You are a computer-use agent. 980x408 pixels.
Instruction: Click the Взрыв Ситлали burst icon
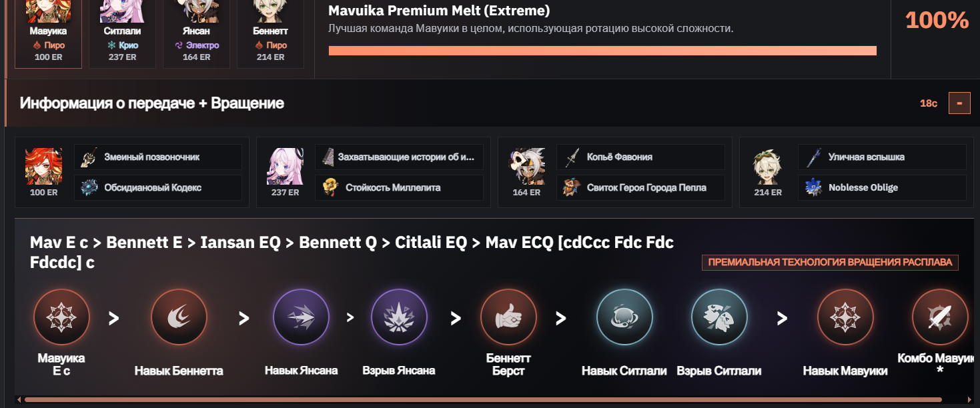pyautogui.click(x=719, y=317)
